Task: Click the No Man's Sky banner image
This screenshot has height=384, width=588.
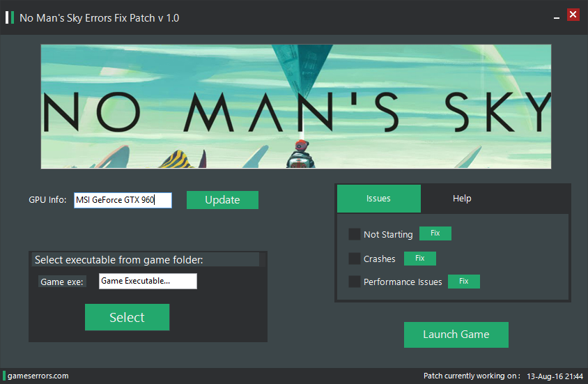Action: pos(296,107)
